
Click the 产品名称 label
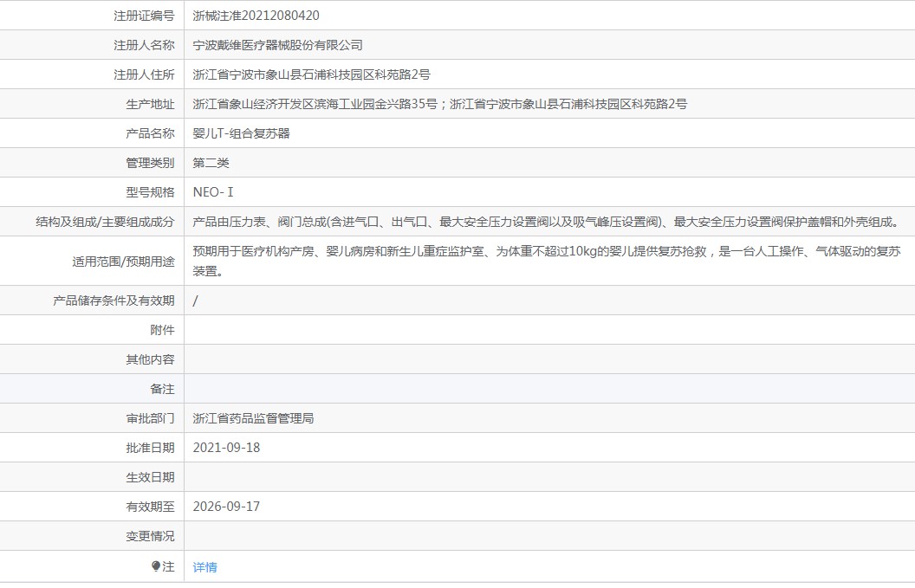[x=150, y=133]
